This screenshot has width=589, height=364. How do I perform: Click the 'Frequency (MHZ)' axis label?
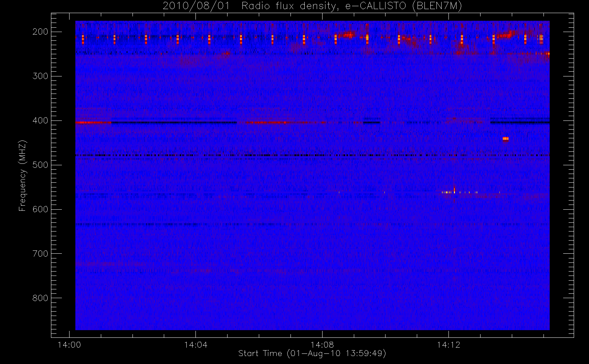[x=23, y=176]
